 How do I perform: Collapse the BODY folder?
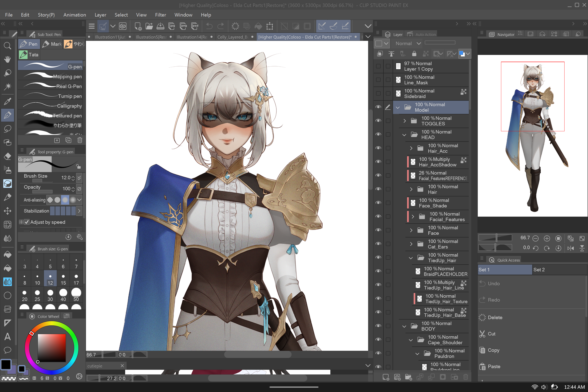[404, 326]
